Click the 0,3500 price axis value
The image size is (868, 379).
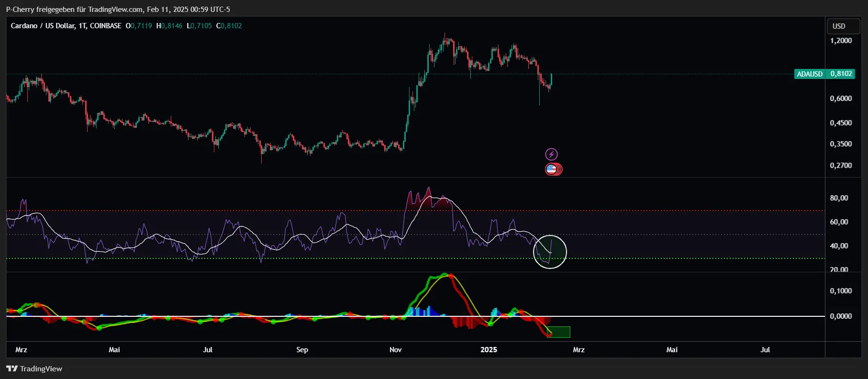[841, 144]
